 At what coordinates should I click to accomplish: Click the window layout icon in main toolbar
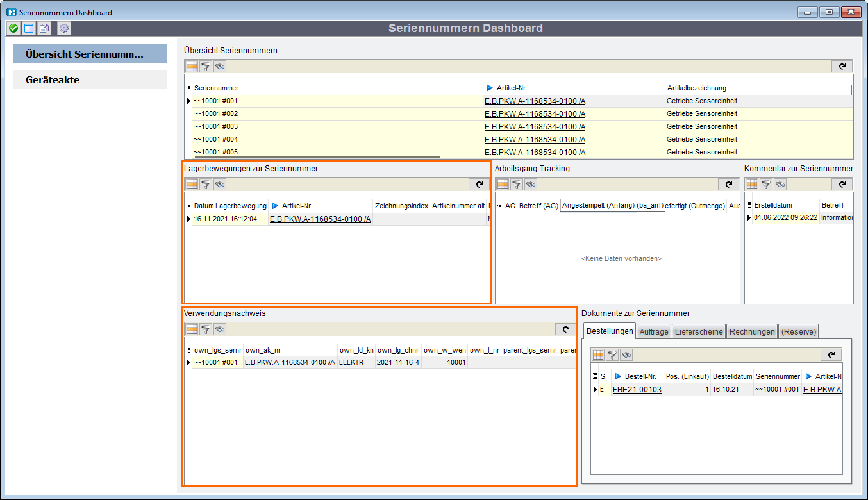point(29,28)
